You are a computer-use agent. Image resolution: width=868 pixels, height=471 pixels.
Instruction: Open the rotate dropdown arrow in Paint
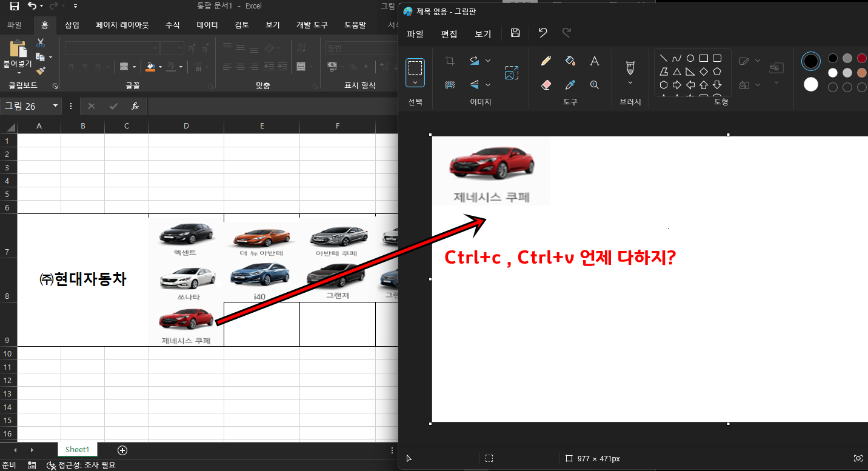click(x=488, y=61)
